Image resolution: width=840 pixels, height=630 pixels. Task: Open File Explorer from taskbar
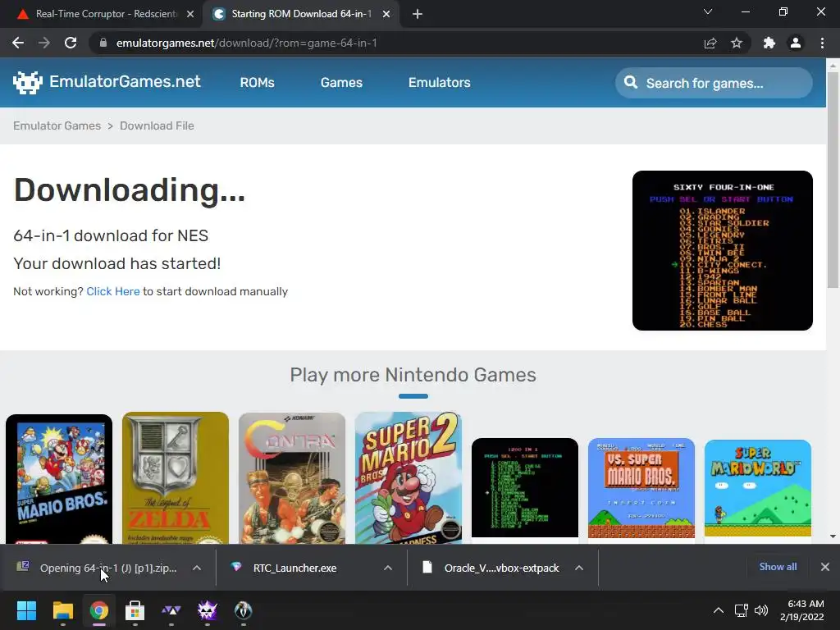[62, 610]
